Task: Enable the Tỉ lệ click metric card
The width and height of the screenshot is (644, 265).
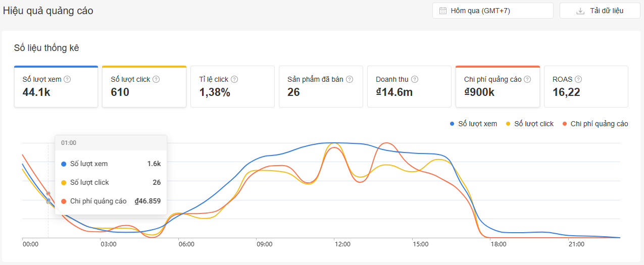Action: click(232, 86)
